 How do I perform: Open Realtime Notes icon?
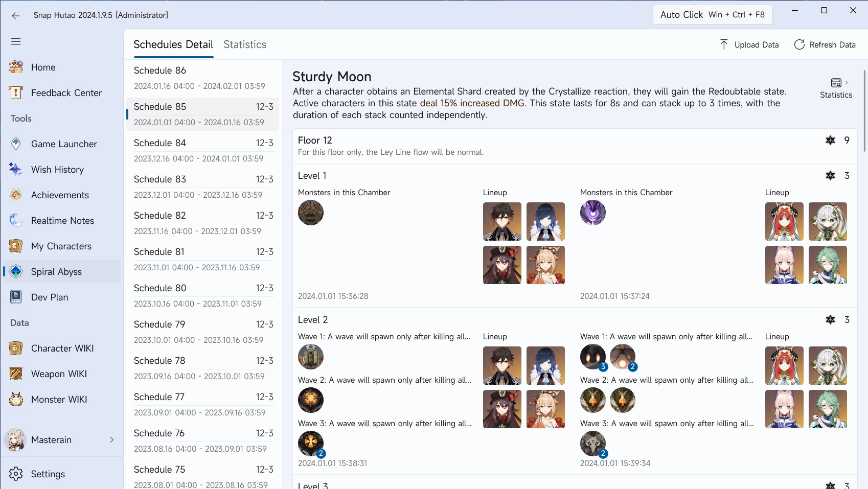pos(16,220)
